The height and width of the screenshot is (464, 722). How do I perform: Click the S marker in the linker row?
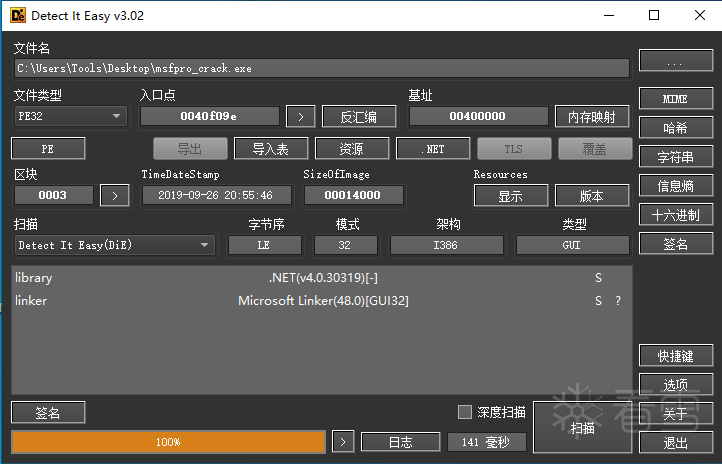598,301
